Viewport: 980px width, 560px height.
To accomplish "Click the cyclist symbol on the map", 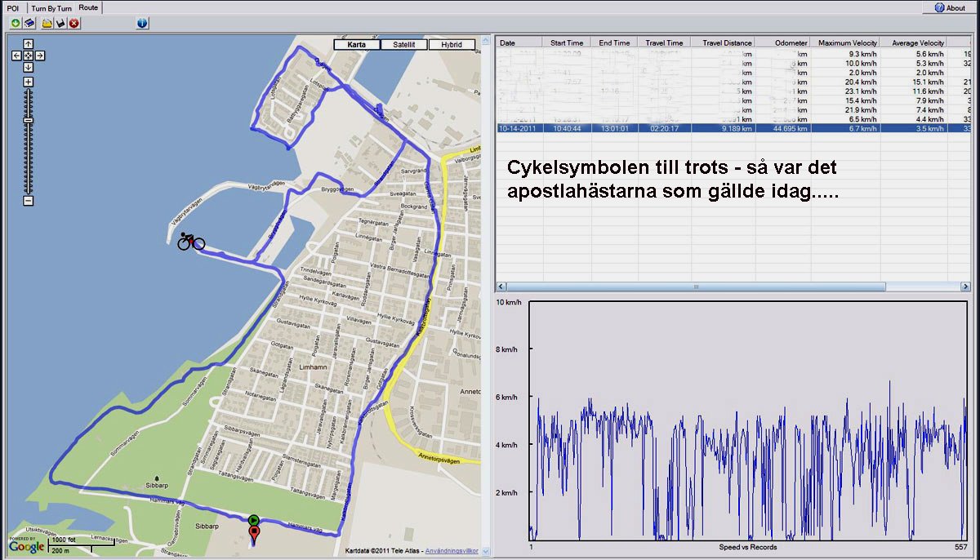I will click(x=190, y=241).
